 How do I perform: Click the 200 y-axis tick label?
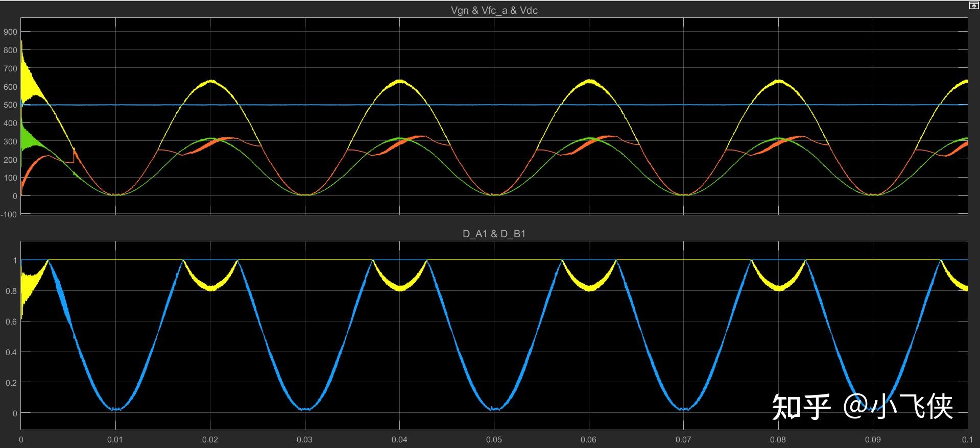10,160
